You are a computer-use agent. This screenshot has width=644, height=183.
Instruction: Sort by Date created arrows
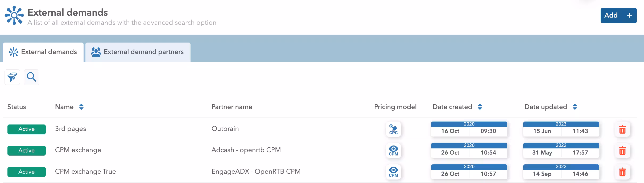tap(480, 107)
